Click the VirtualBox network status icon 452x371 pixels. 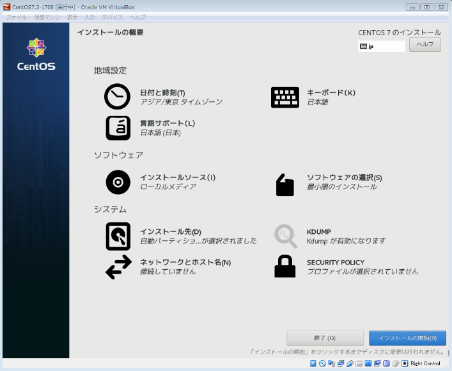(x=341, y=363)
